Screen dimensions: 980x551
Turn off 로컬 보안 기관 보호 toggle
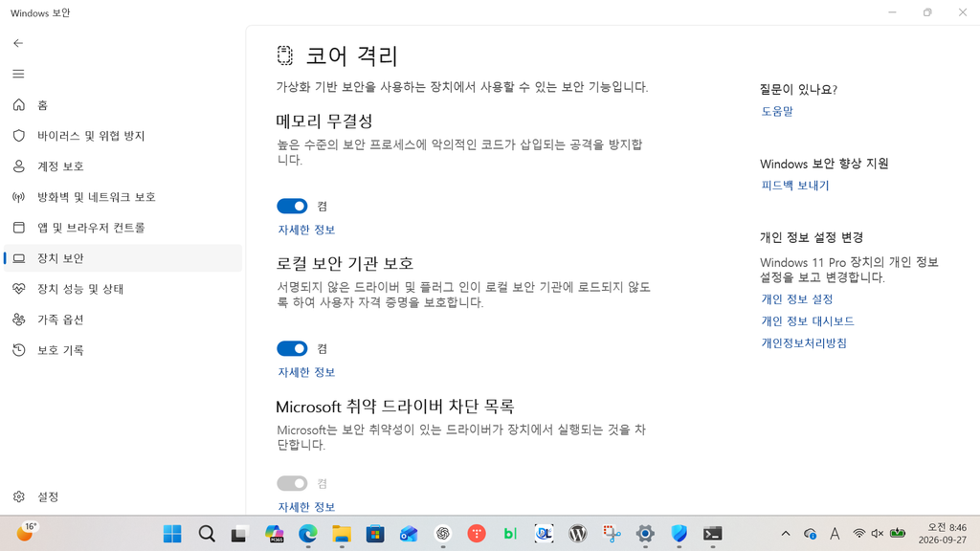[x=292, y=348]
